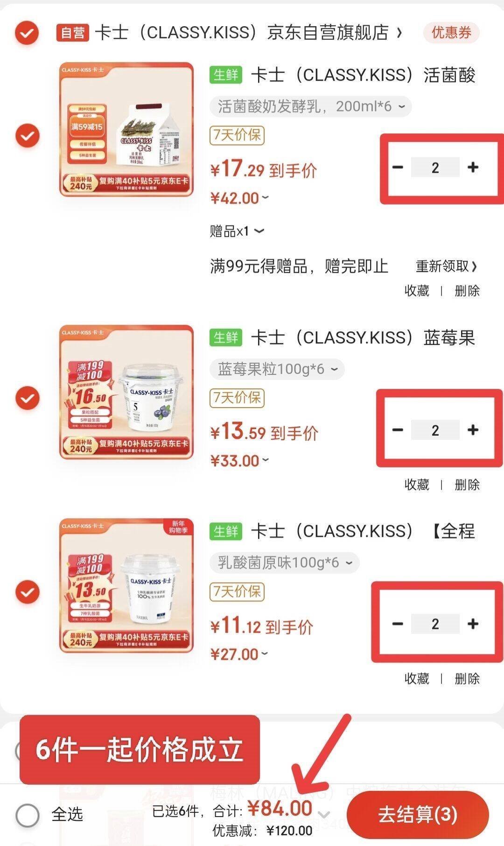504x846 pixels.
Task: Expand the 赠品x1 gift list
Action: pyautogui.click(x=237, y=231)
